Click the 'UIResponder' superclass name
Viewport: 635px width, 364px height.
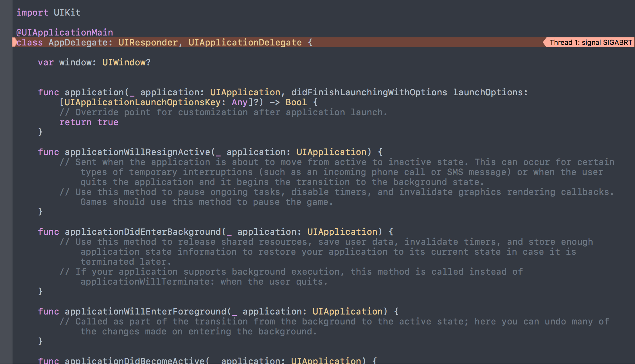[x=148, y=42]
